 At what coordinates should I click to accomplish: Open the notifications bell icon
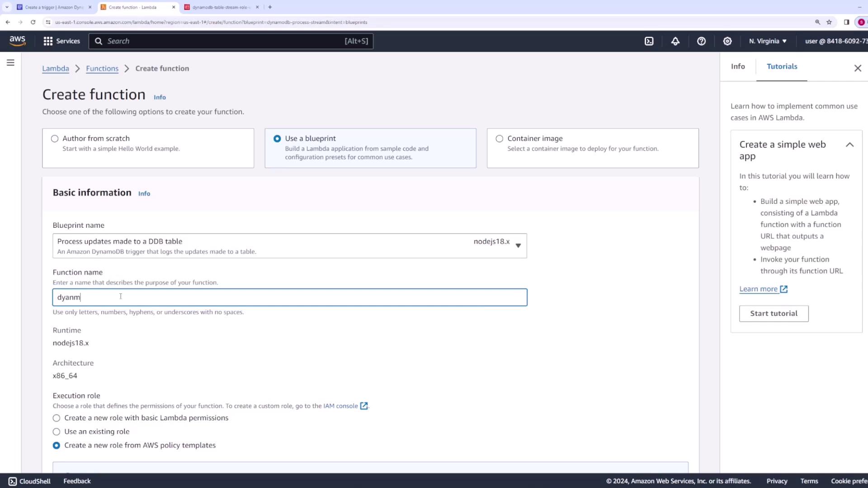coord(675,41)
